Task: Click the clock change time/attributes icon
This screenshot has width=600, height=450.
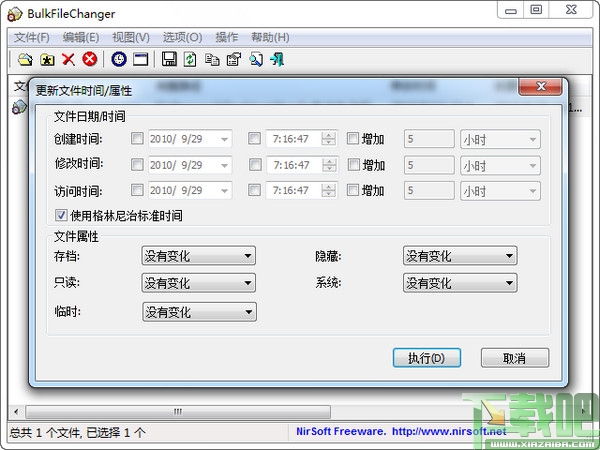Action: pyautogui.click(x=119, y=59)
